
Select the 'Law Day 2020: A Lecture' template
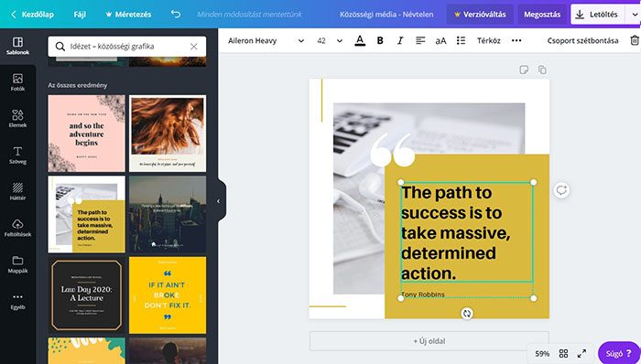87,295
